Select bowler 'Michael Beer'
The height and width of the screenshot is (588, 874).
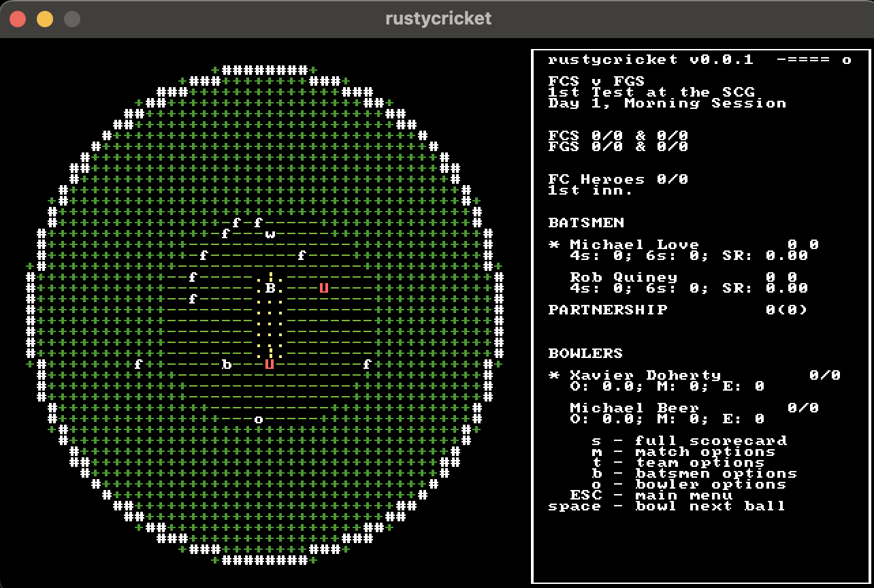tap(635, 408)
